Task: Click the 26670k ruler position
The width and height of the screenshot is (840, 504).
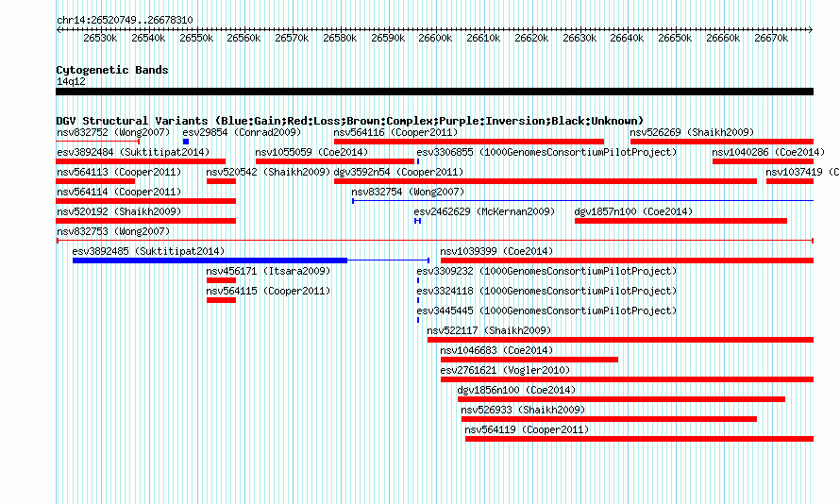Action: point(771,38)
